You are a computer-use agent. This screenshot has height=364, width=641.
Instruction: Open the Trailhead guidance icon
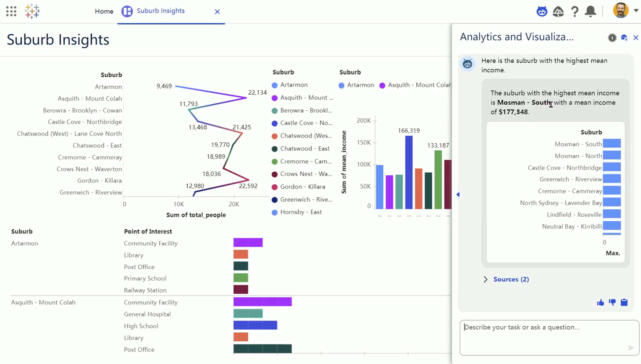[x=558, y=11]
